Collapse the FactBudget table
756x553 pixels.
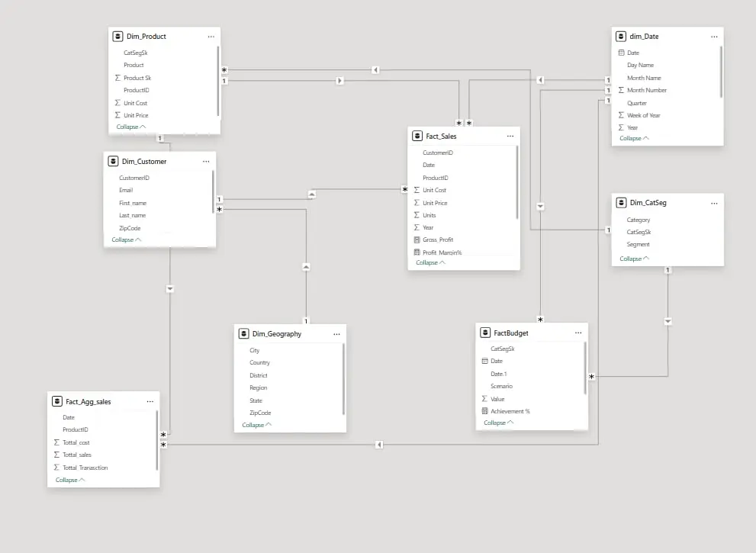coord(499,423)
